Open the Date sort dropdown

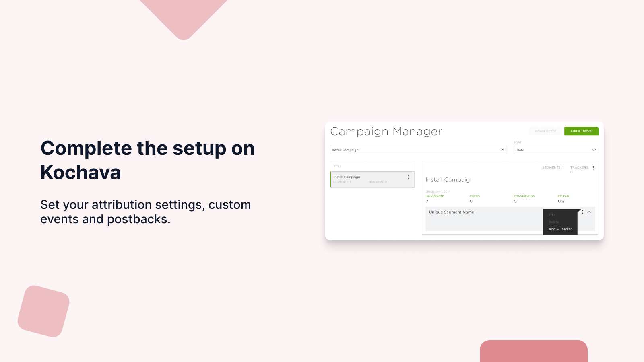point(556,150)
